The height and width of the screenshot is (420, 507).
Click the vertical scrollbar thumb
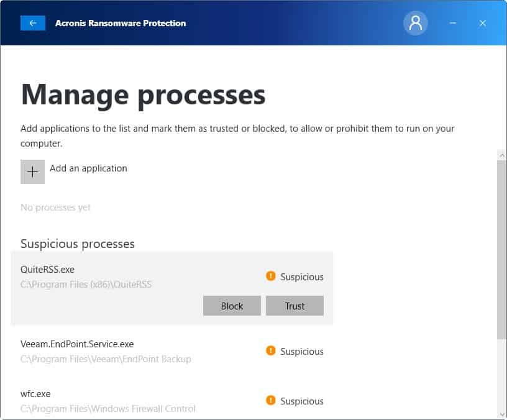501,249
